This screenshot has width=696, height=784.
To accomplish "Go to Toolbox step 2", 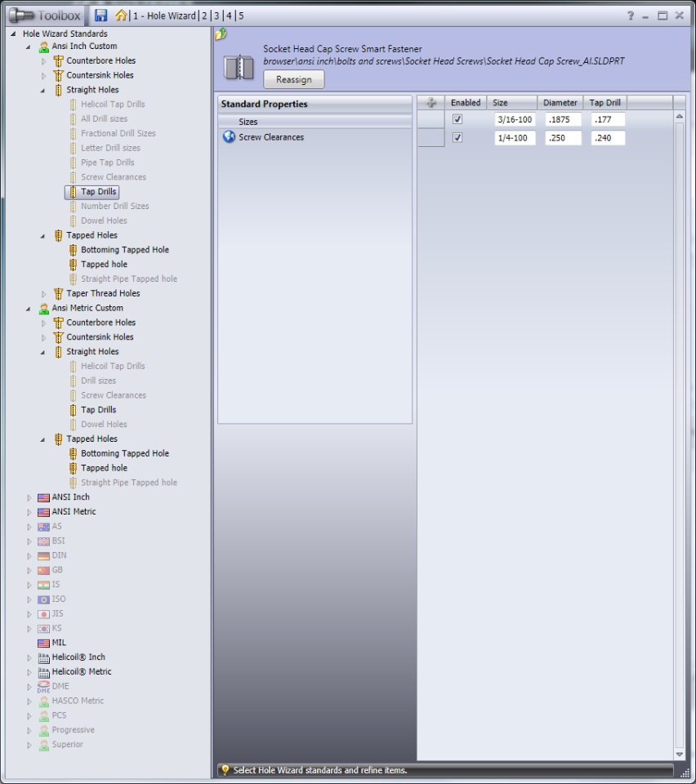I will 204,16.
